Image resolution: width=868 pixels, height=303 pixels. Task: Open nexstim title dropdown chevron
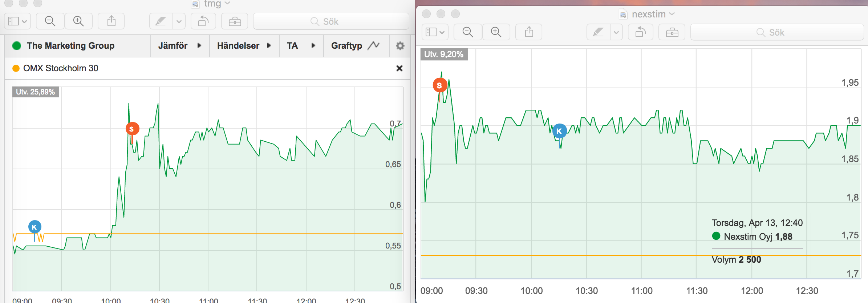(x=672, y=14)
